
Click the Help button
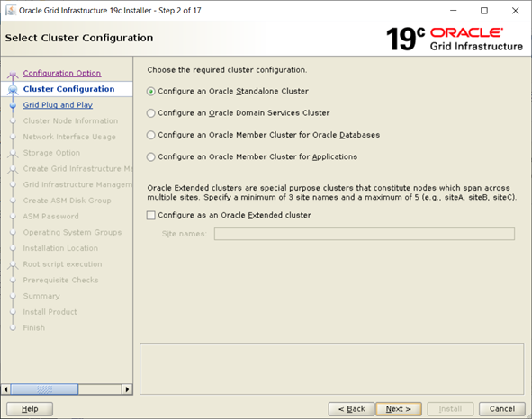(30, 409)
